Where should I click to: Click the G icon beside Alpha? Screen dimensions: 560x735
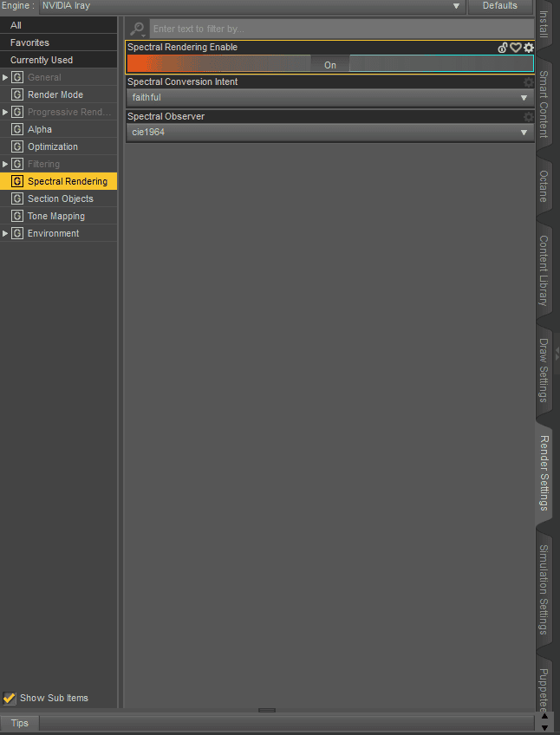(17, 129)
